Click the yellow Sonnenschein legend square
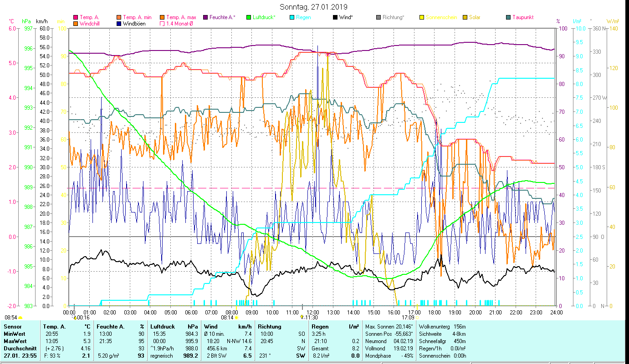The height and width of the screenshot is (364, 629). coord(422,17)
